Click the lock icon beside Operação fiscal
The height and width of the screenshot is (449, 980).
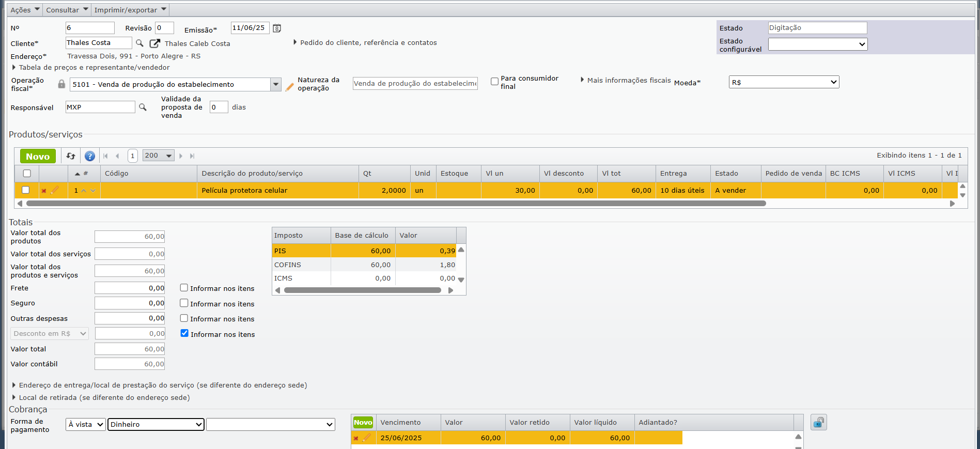61,84
